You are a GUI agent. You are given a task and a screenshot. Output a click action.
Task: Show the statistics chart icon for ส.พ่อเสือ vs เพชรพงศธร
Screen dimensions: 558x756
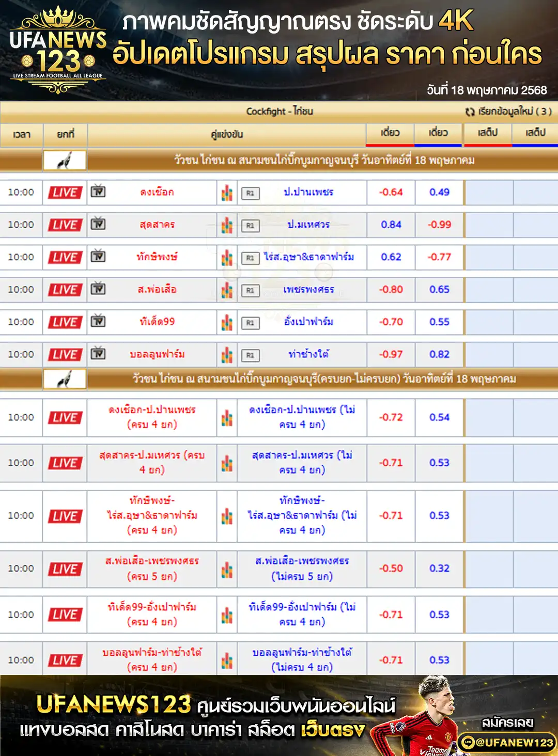coord(227,290)
